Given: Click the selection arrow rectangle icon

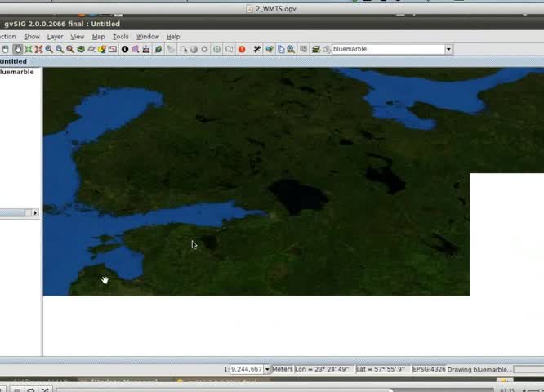Looking at the screenshot, I should coord(184,49).
